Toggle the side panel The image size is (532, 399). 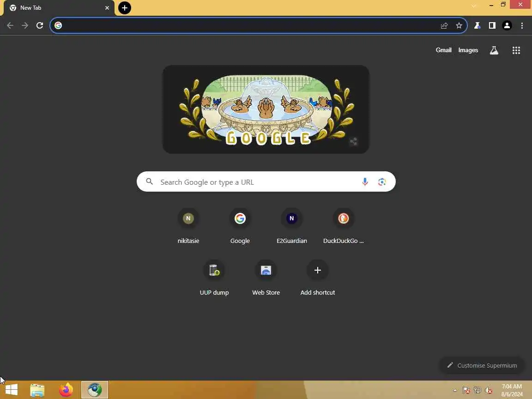click(x=492, y=25)
